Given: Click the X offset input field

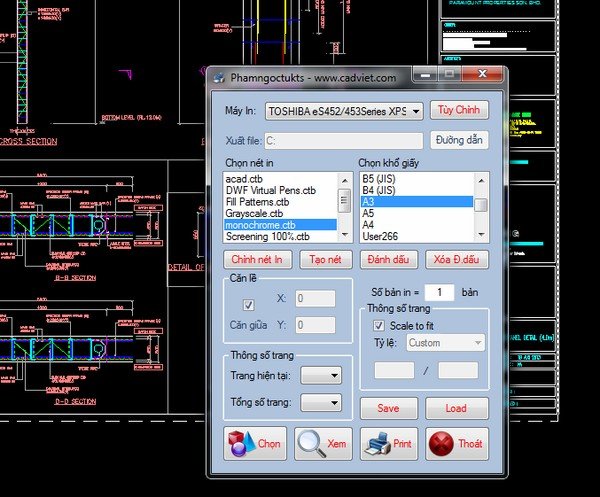Looking at the screenshot, I should coord(315,298).
